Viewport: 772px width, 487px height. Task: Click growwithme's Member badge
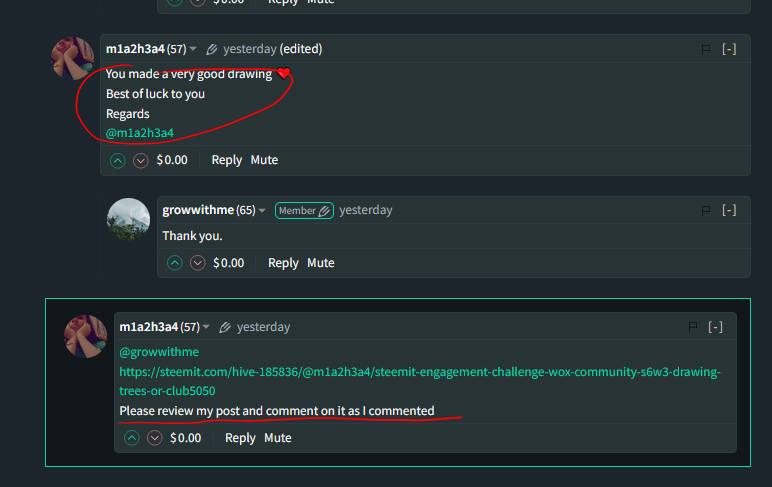304,211
